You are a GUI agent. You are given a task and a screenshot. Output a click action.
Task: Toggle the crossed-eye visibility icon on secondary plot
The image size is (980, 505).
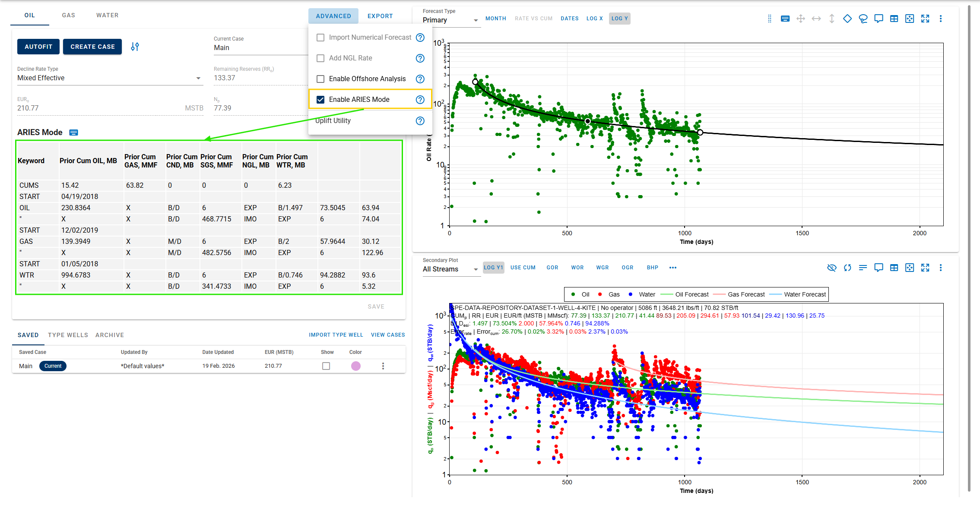(832, 268)
